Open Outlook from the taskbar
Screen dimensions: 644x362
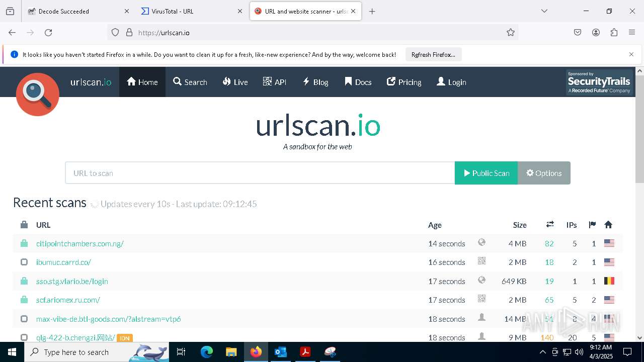280,352
